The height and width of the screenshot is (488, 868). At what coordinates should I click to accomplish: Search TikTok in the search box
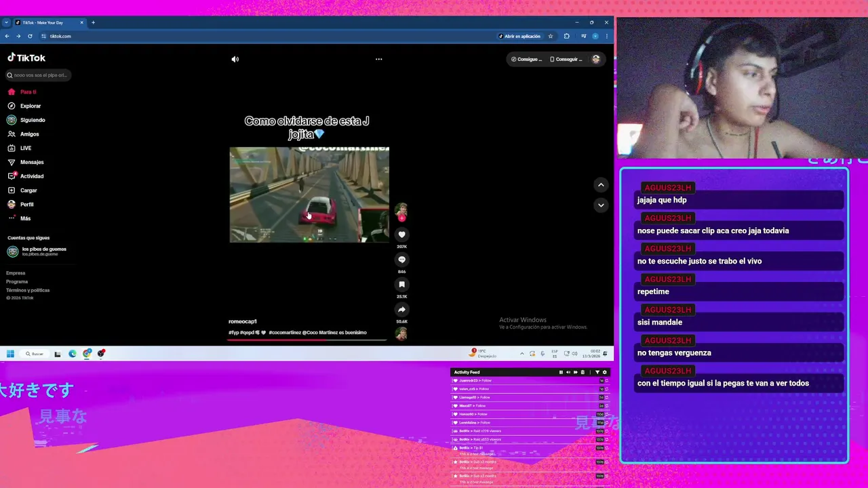[38, 75]
